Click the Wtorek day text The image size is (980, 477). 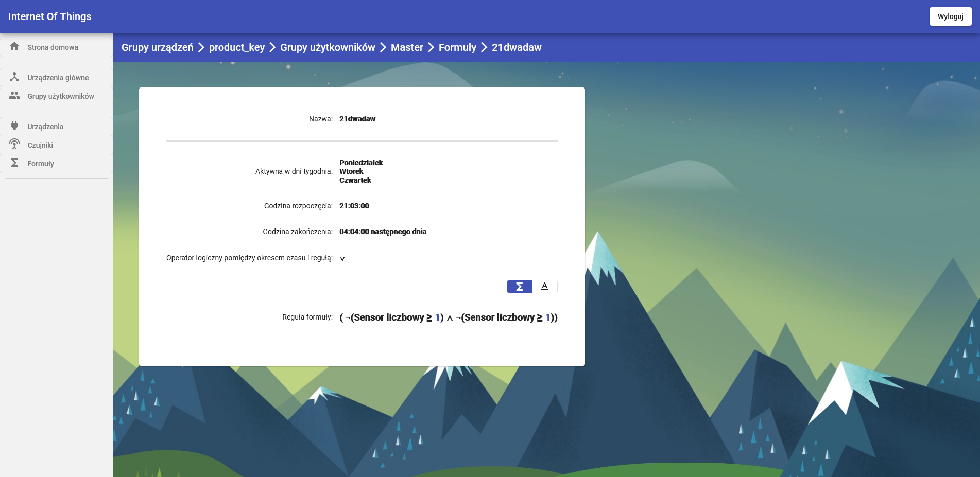(x=351, y=171)
